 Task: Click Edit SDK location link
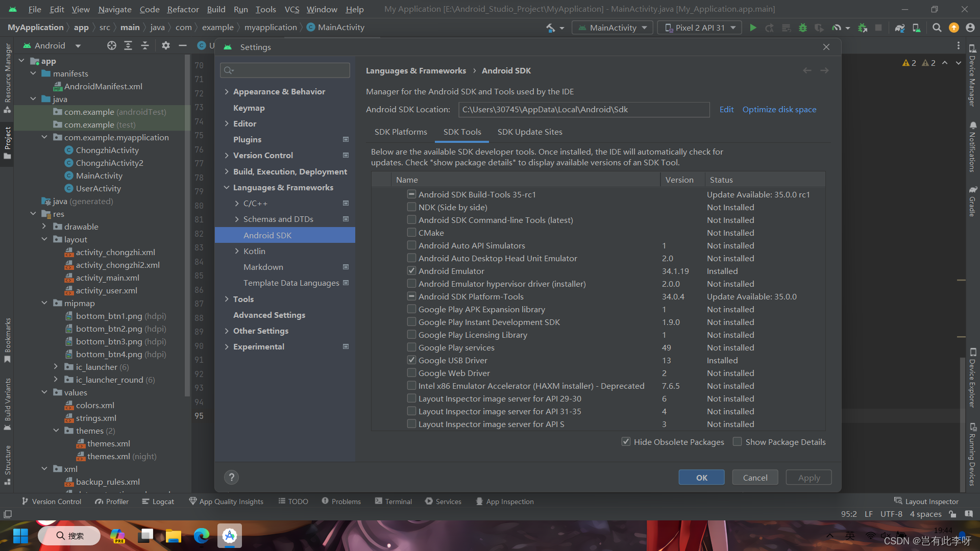pyautogui.click(x=726, y=110)
